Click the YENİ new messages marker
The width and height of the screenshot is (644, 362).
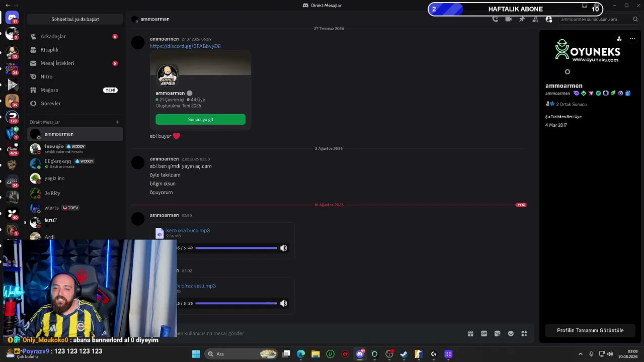pyautogui.click(x=521, y=205)
